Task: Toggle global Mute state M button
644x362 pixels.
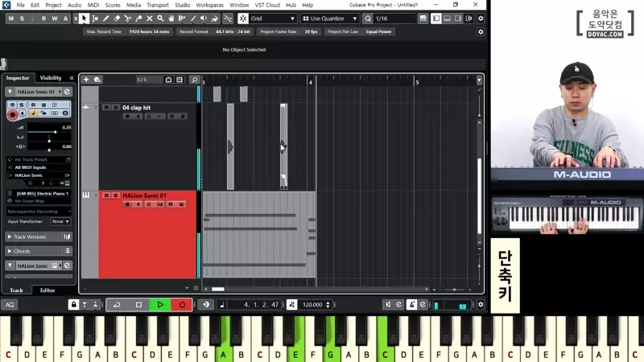Action: coord(10,19)
